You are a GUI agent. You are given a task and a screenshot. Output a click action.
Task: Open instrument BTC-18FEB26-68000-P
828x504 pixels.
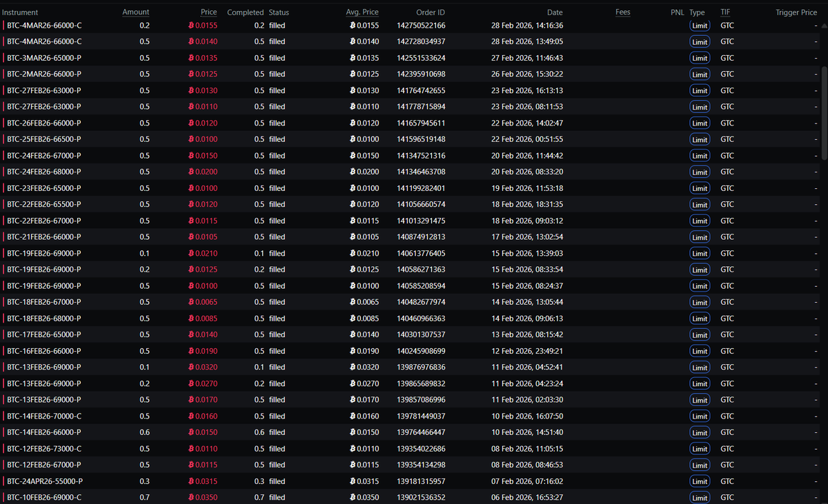click(x=43, y=319)
